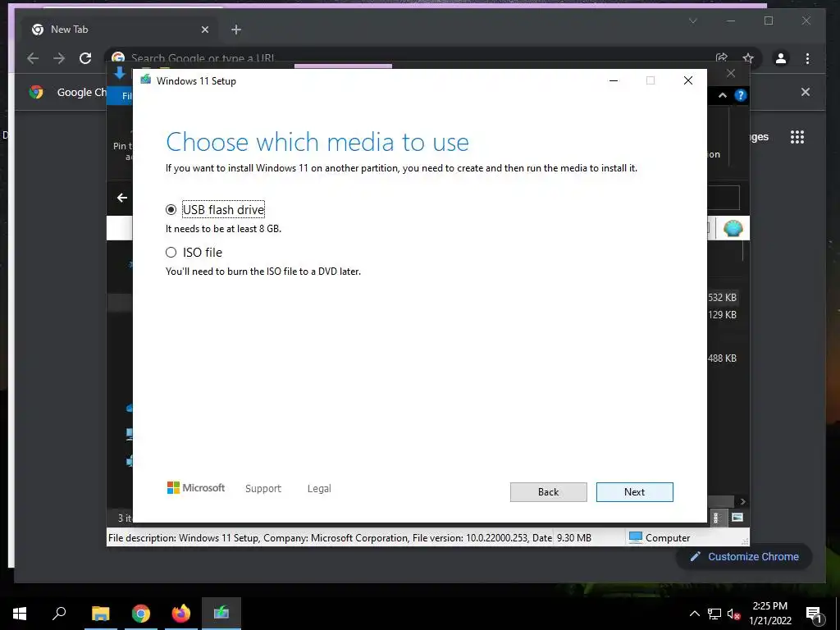840x630 pixels.
Task: Switch File Explorer to large icons view
Action: click(x=737, y=518)
